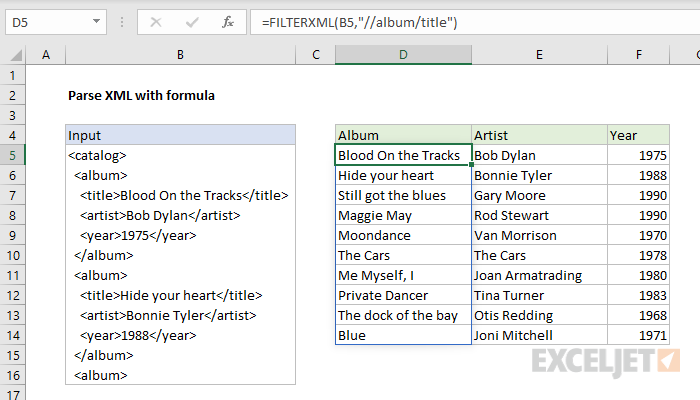Select the year 1978 cell

(x=638, y=255)
